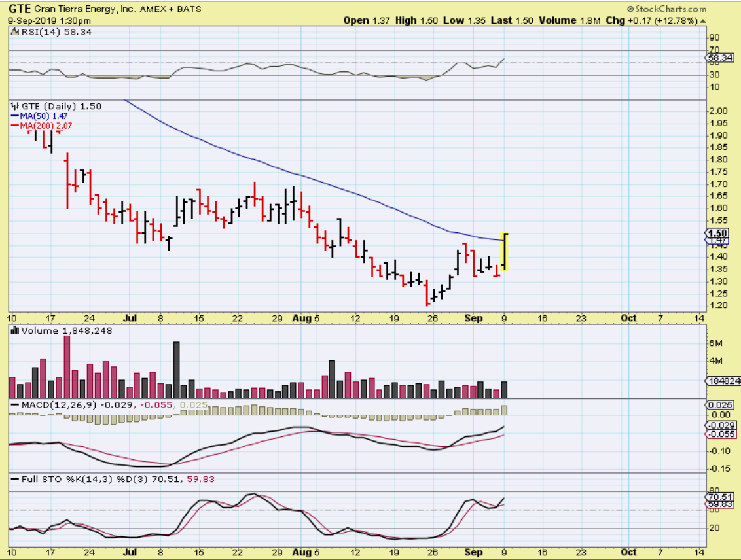Click the blue MA(50) legend dash
The image size is (741, 560).
[x=14, y=116]
